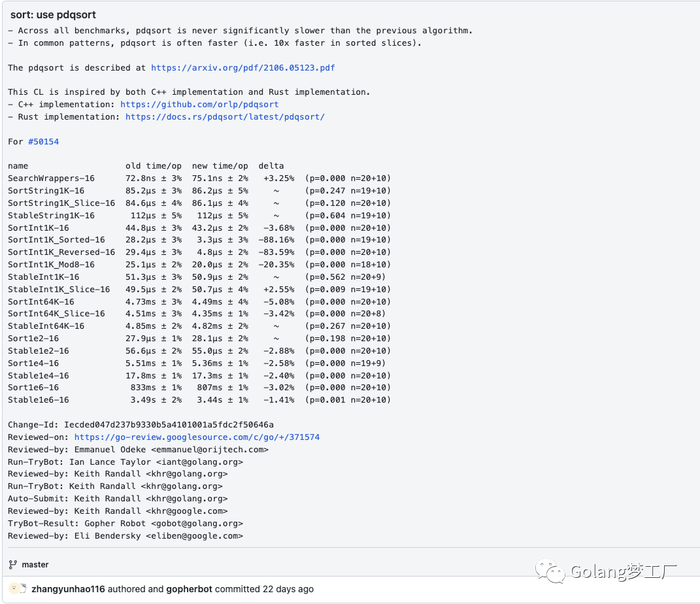The height and width of the screenshot is (604, 700).
Task: Click the SearchWrappers-16 benchmark row name
Action: [x=52, y=178]
